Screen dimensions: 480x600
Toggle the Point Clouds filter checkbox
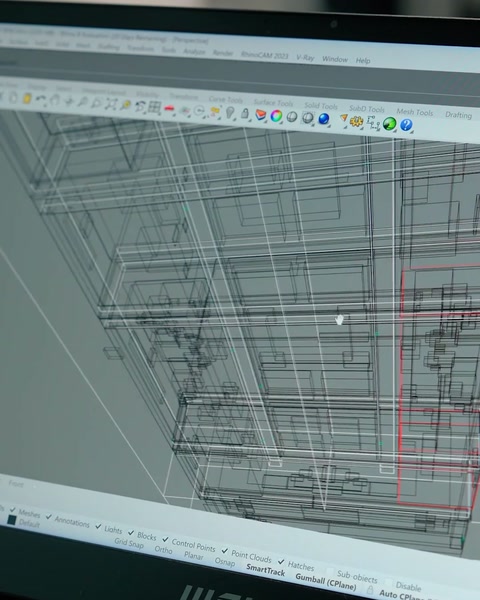point(225,551)
